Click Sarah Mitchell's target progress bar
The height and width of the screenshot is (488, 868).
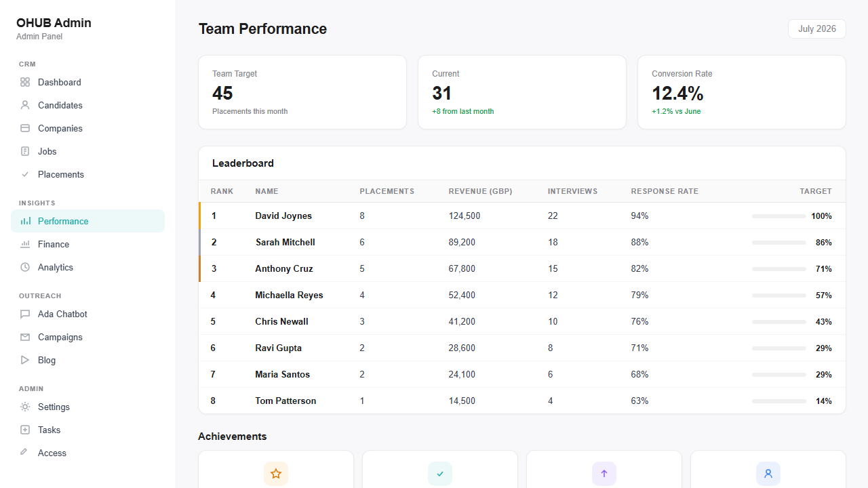point(779,243)
